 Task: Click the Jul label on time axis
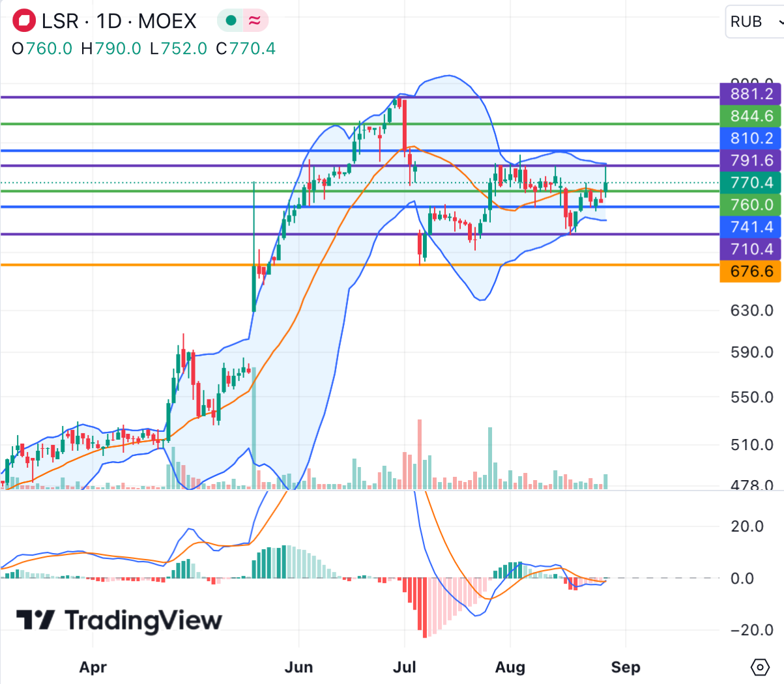(x=405, y=667)
